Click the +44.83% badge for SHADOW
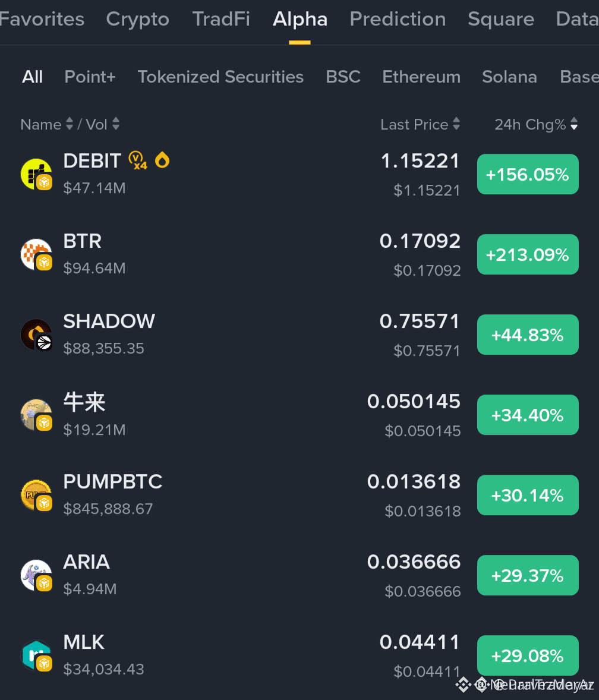 528,335
